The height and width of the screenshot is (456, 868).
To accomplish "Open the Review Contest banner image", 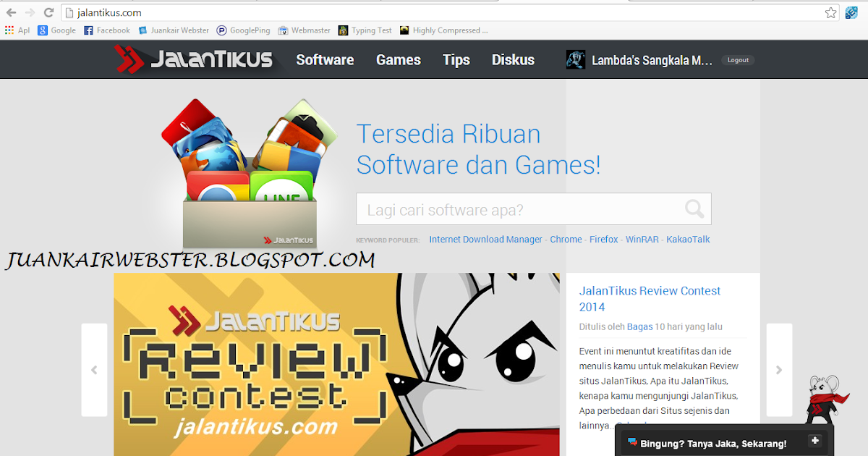I will (336, 364).
